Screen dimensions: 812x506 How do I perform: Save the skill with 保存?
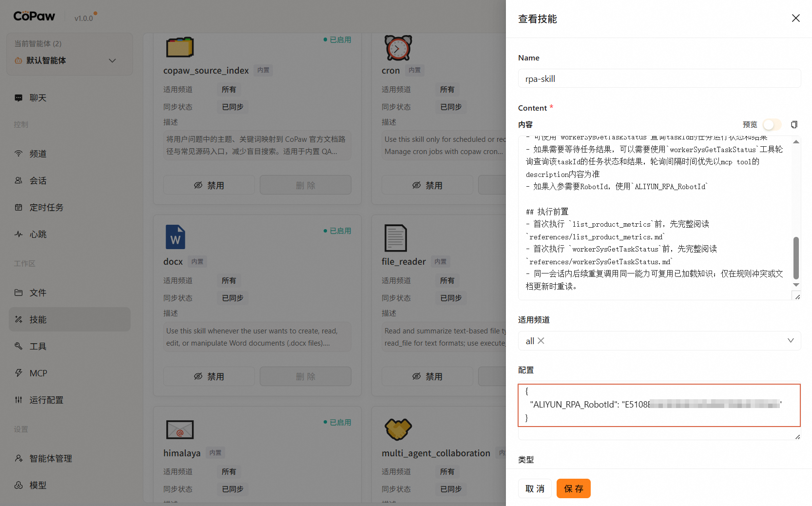point(574,488)
